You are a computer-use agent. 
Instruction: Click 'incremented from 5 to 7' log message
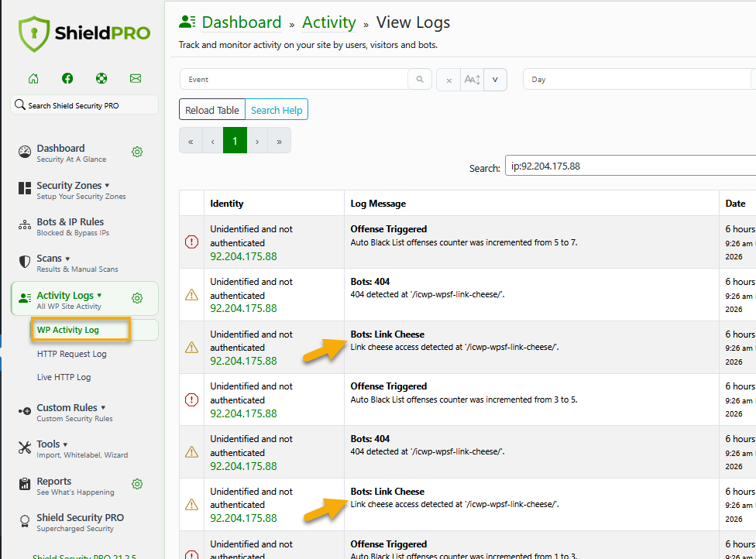click(x=464, y=242)
